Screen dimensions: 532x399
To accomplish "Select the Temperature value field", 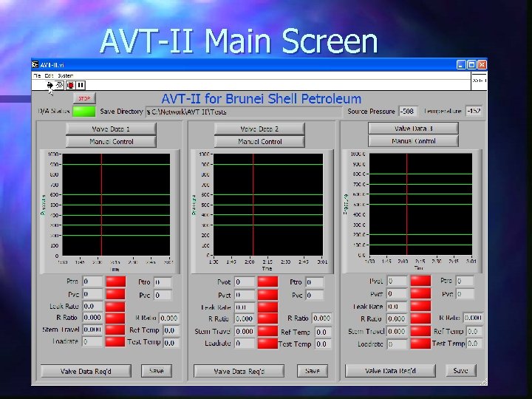I will pyautogui.click(x=474, y=111).
